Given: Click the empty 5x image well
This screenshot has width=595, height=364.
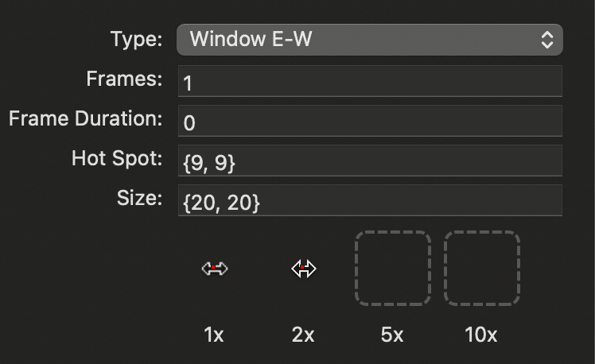Looking at the screenshot, I should click(393, 268).
